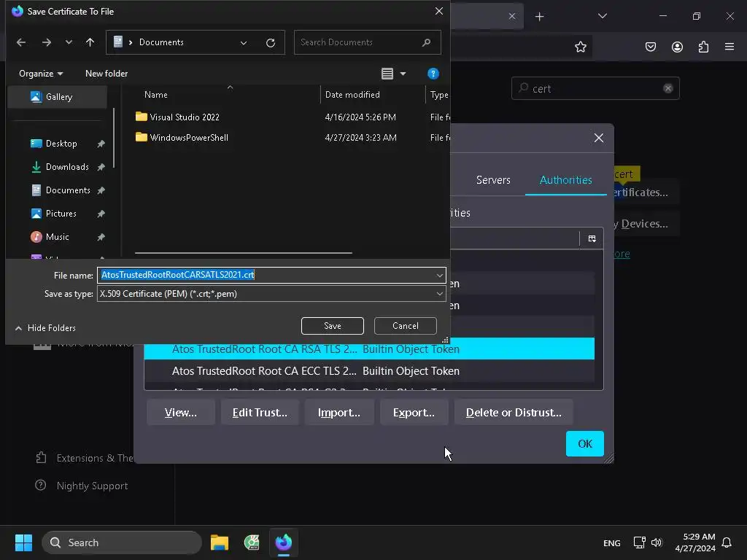Create a New folder
Screen dimensions: 747x560
[107, 74]
